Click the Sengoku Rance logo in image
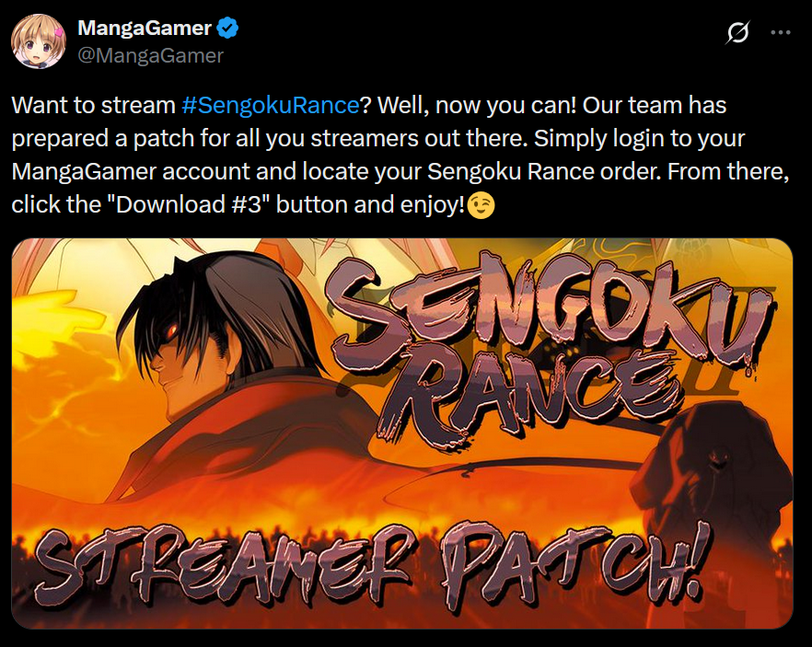The image size is (812, 647). tap(549, 350)
